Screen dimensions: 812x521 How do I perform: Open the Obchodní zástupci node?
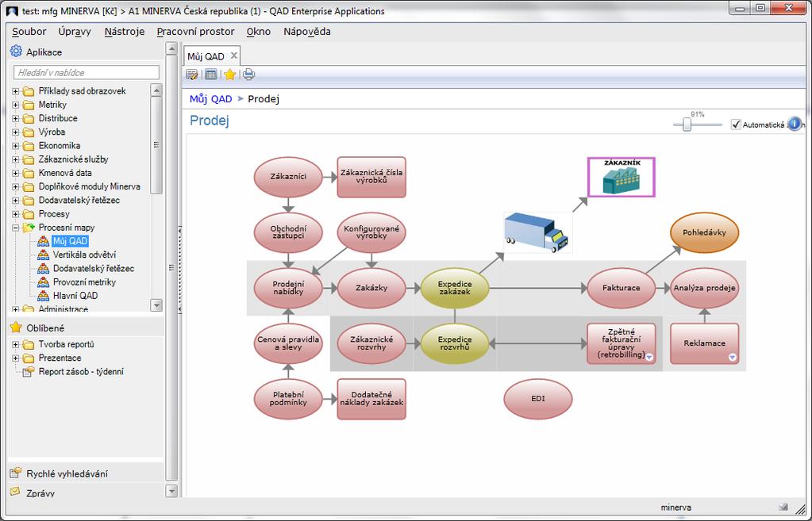[288, 232]
